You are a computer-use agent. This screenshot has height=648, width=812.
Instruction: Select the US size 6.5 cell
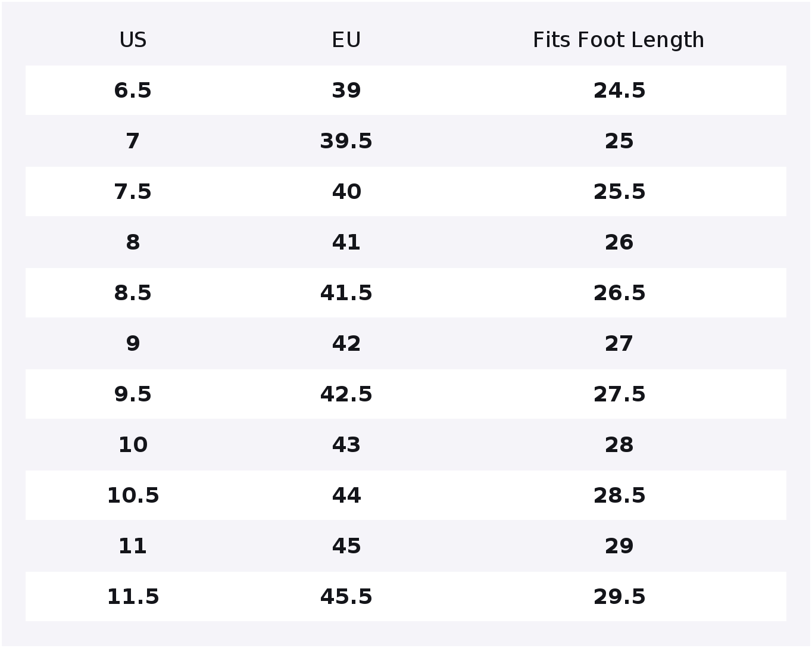tap(133, 91)
